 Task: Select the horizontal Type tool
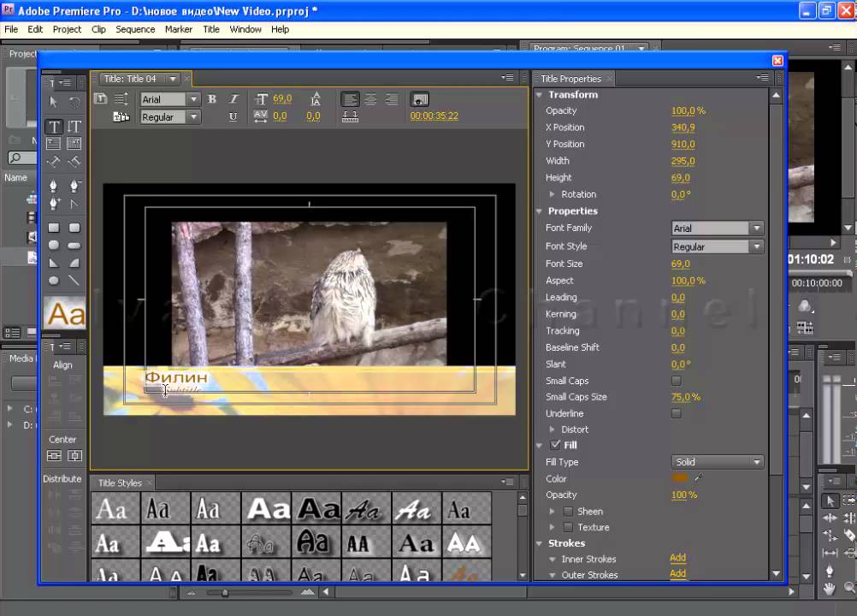(x=54, y=127)
